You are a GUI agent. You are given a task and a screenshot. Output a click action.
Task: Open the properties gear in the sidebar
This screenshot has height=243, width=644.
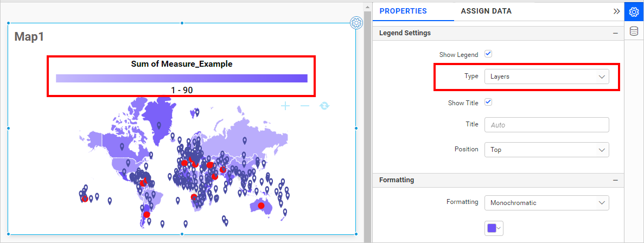(x=634, y=11)
